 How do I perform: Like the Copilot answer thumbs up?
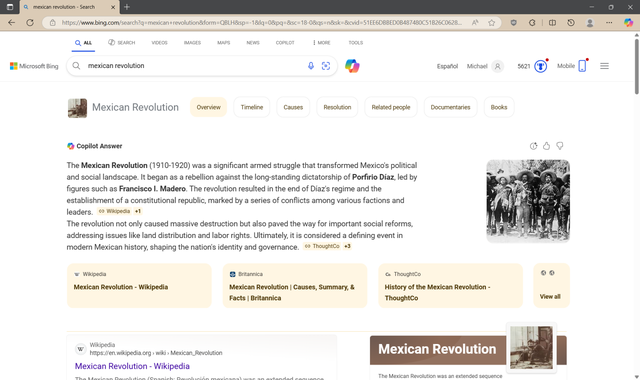547,146
